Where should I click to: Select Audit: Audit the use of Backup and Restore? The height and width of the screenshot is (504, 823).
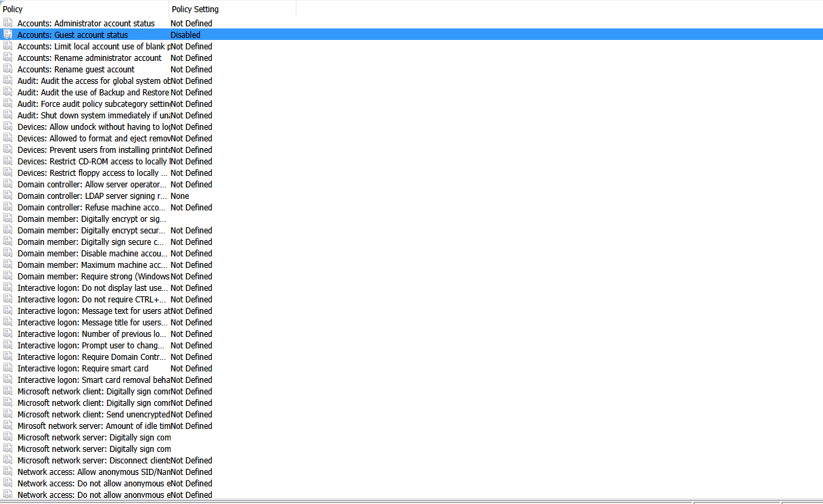93,92
